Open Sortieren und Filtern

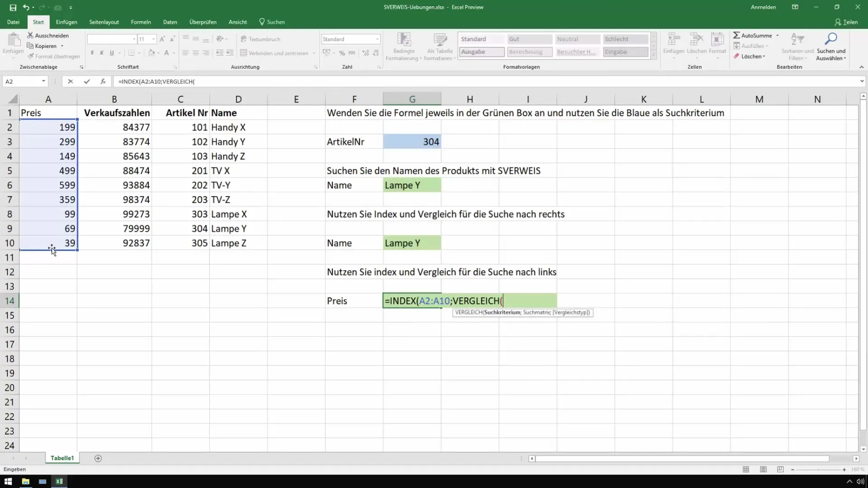click(x=797, y=46)
